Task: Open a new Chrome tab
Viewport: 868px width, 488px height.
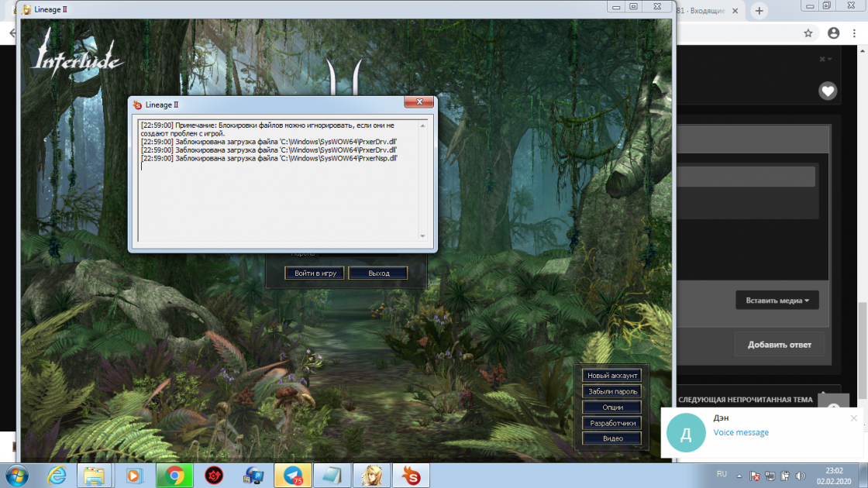Action: click(x=759, y=11)
